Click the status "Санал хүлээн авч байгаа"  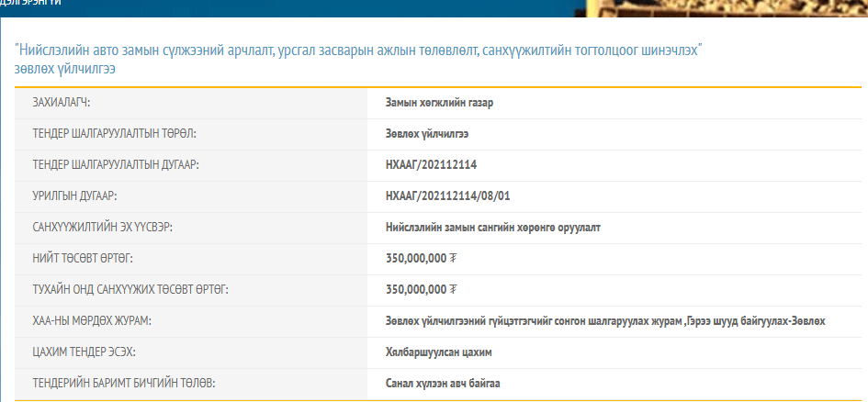click(443, 384)
